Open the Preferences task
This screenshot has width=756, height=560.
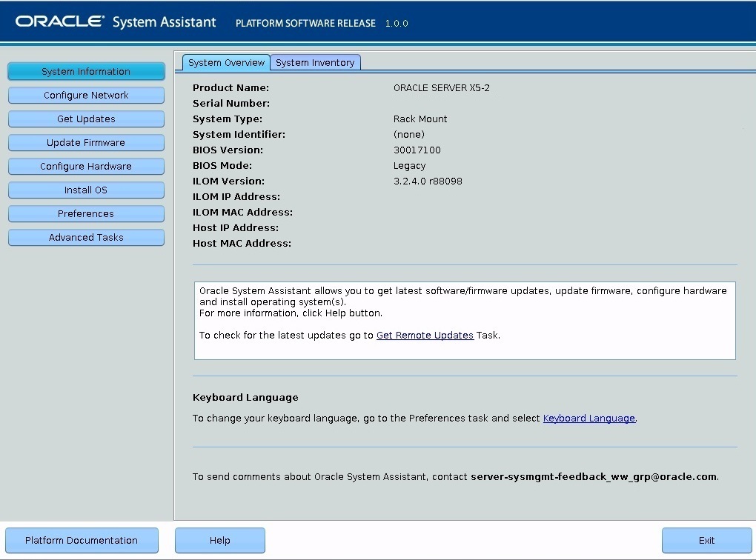coord(86,213)
